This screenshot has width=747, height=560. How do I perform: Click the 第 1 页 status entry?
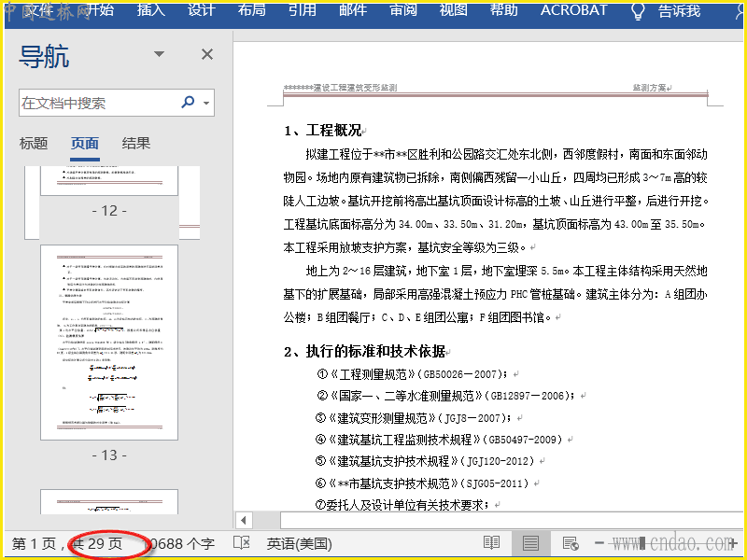pos(34,543)
